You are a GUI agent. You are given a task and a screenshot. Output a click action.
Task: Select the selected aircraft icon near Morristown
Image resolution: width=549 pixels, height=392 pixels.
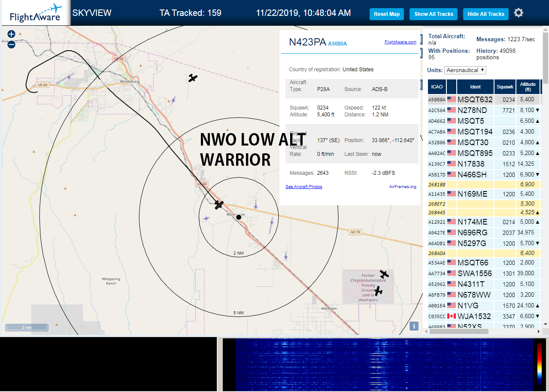click(219, 205)
